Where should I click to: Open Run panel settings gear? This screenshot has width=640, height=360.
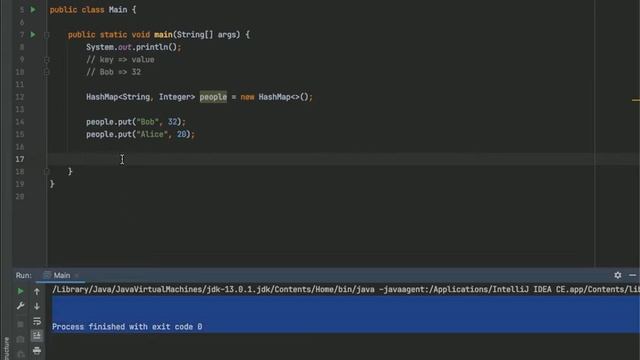(618, 276)
